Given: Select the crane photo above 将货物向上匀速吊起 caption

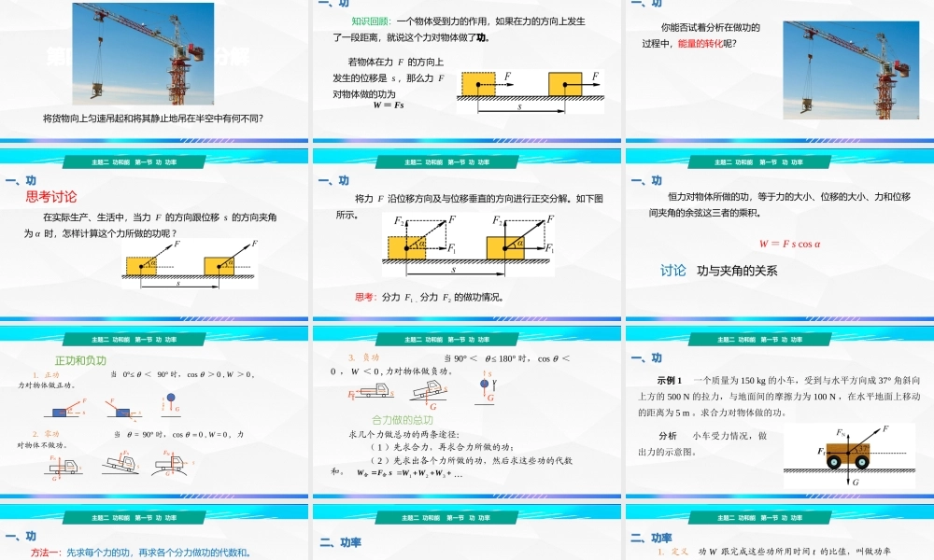Looking at the screenshot, I should 143,54.
